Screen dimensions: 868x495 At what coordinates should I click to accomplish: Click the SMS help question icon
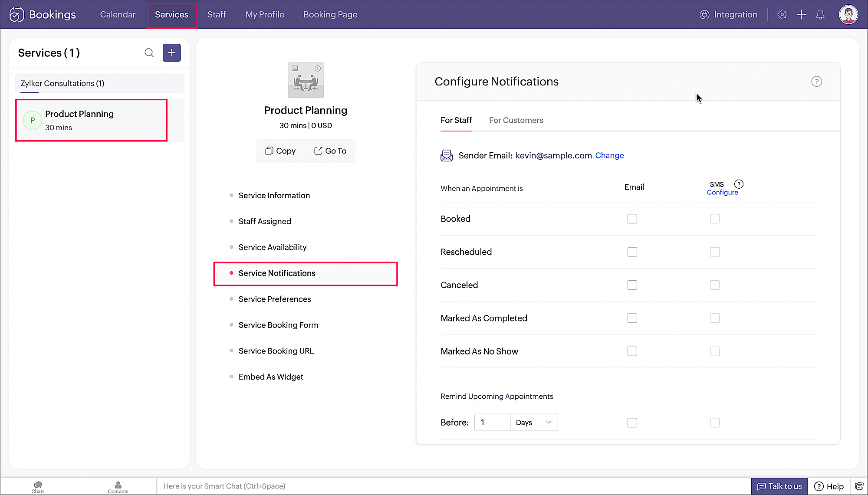(739, 184)
